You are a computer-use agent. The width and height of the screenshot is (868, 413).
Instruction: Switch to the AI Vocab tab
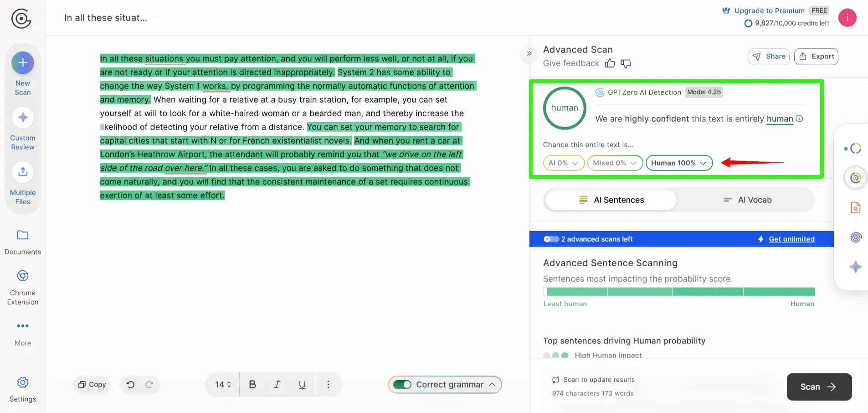(x=747, y=200)
